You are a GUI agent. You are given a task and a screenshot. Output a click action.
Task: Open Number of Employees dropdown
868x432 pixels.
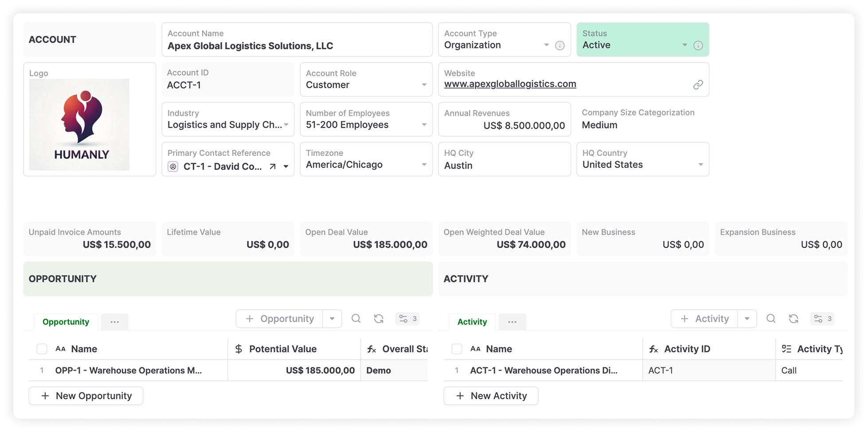[424, 125]
